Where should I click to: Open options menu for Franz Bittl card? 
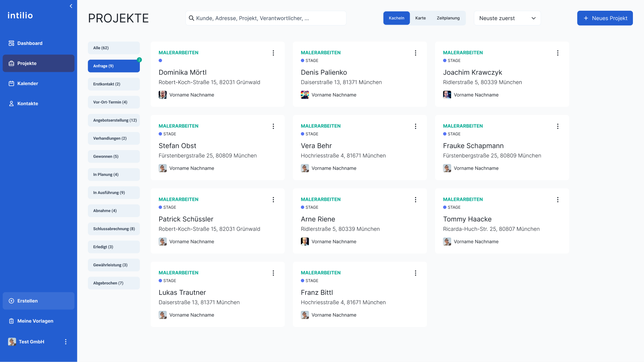tap(415, 273)
